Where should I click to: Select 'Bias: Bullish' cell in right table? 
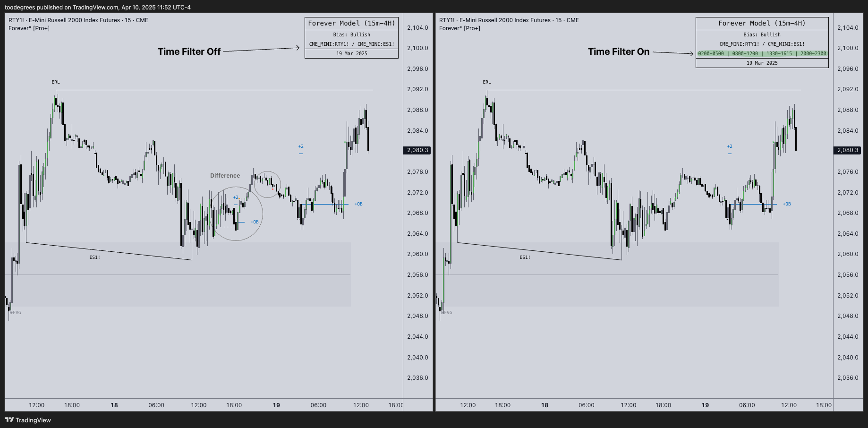pos(762,34)
